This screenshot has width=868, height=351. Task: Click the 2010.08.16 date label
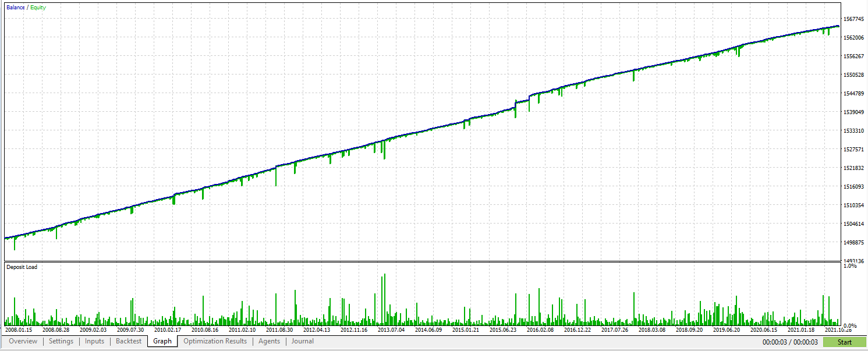coord(205,330)
